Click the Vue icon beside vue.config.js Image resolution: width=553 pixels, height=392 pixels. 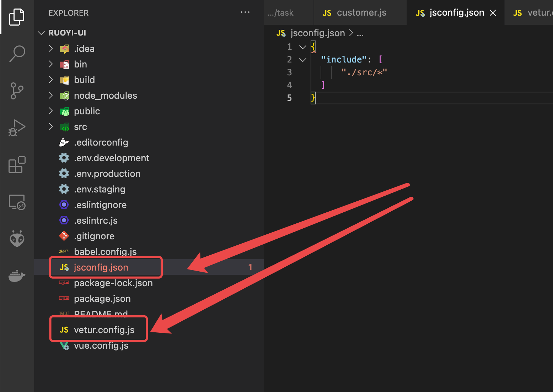[64, 345]
